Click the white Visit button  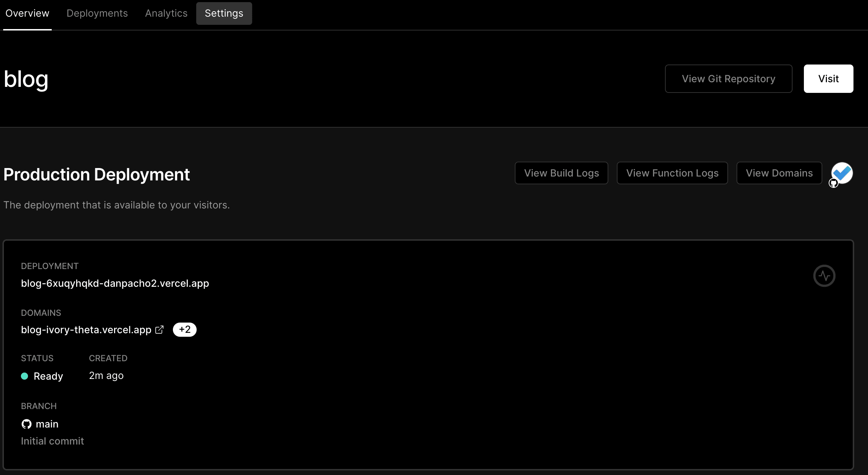pos(828,79)
